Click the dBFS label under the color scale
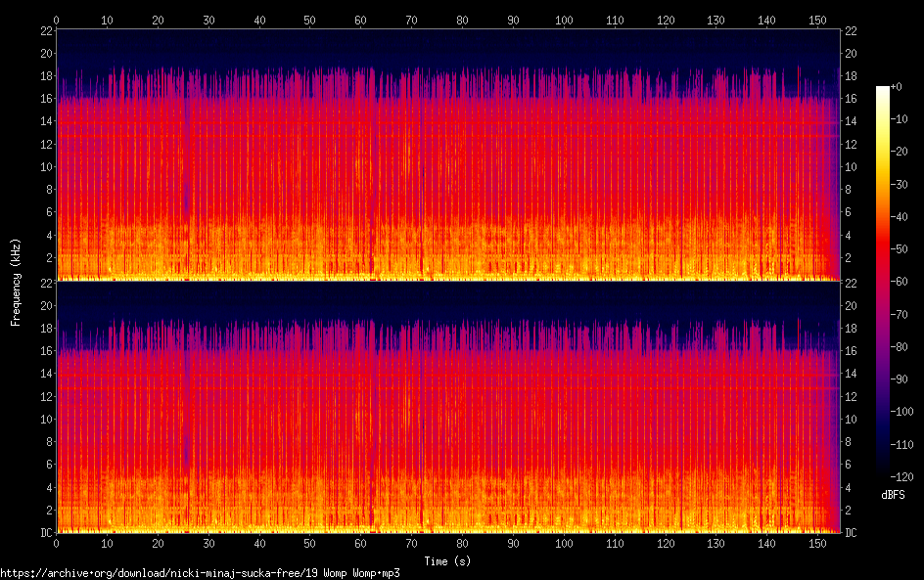This screenshot has width=924, height=580. [x=893, y=496]
